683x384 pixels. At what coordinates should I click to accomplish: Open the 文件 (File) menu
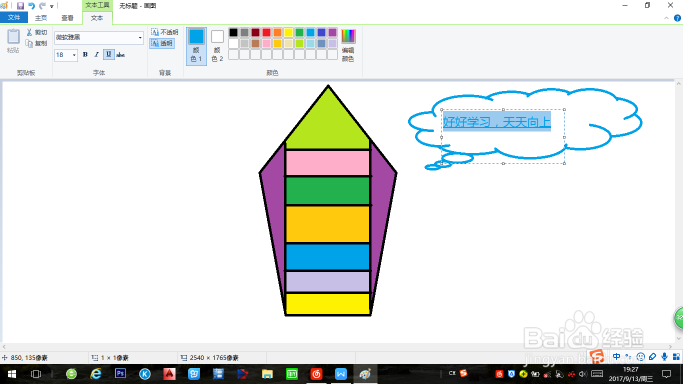pos(14,17)
